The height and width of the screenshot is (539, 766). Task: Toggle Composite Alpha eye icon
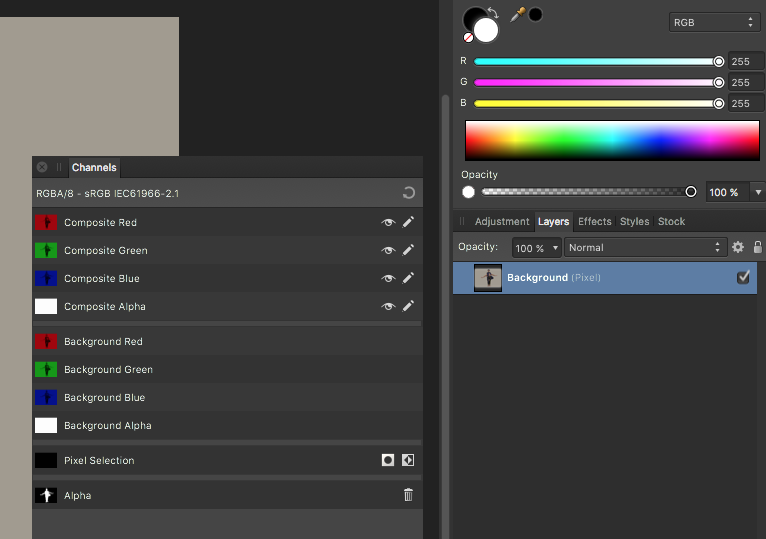click(x=388, y=306)
